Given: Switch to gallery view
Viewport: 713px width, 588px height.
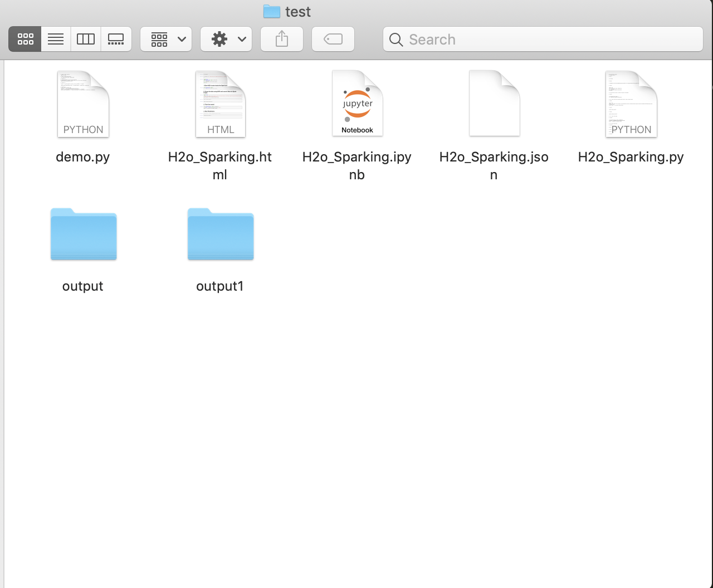Looking at the screenshot, I should coord(116,39).
